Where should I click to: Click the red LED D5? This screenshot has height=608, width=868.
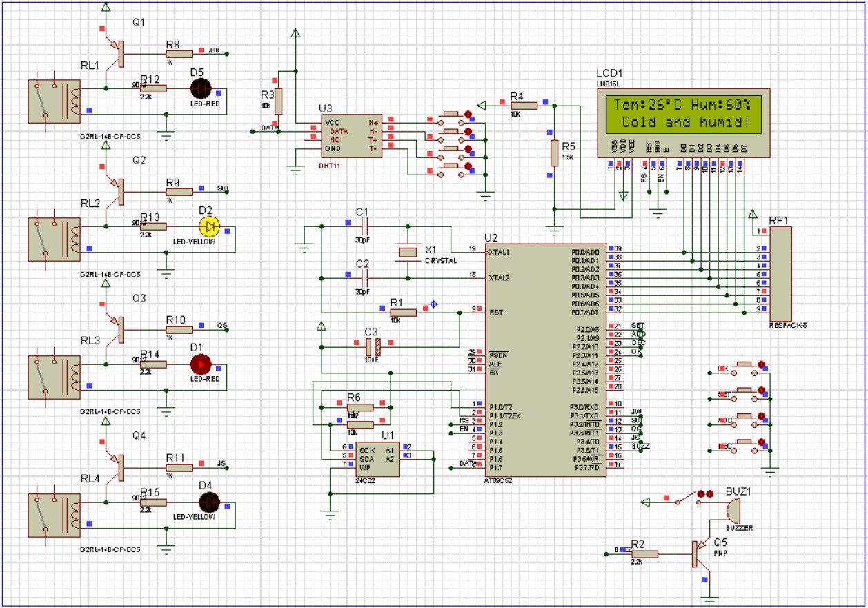tap(201, 88)
